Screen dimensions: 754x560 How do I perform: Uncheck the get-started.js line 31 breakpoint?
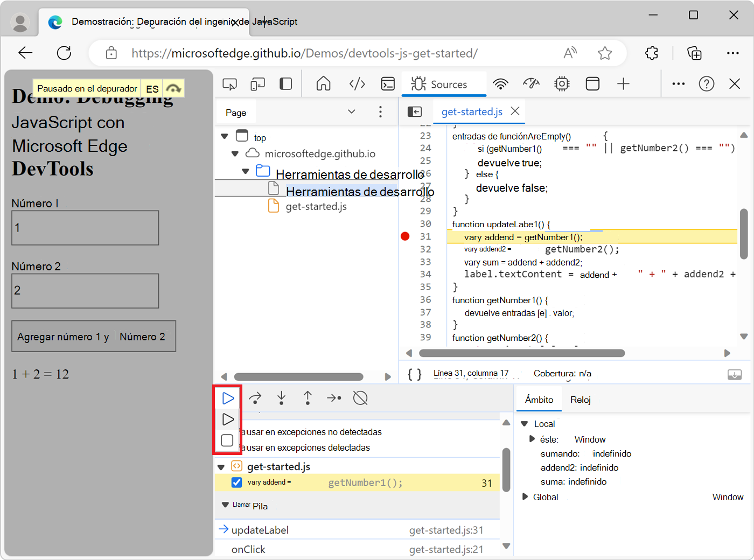click(x=236, y=482)
